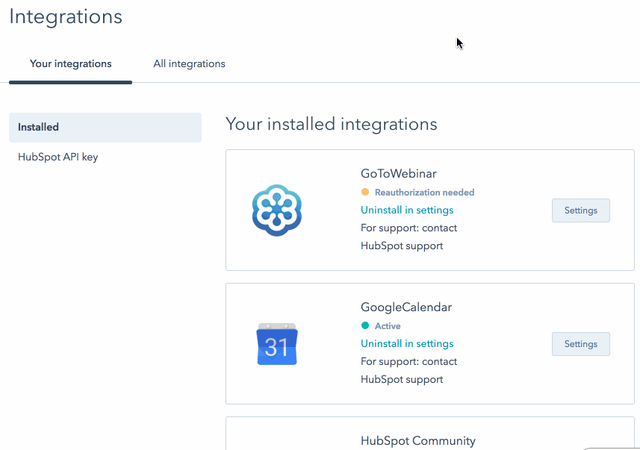Screen dimensions: 640x450
Task: Switch to the All integrations tab
Action: (189, 64)
